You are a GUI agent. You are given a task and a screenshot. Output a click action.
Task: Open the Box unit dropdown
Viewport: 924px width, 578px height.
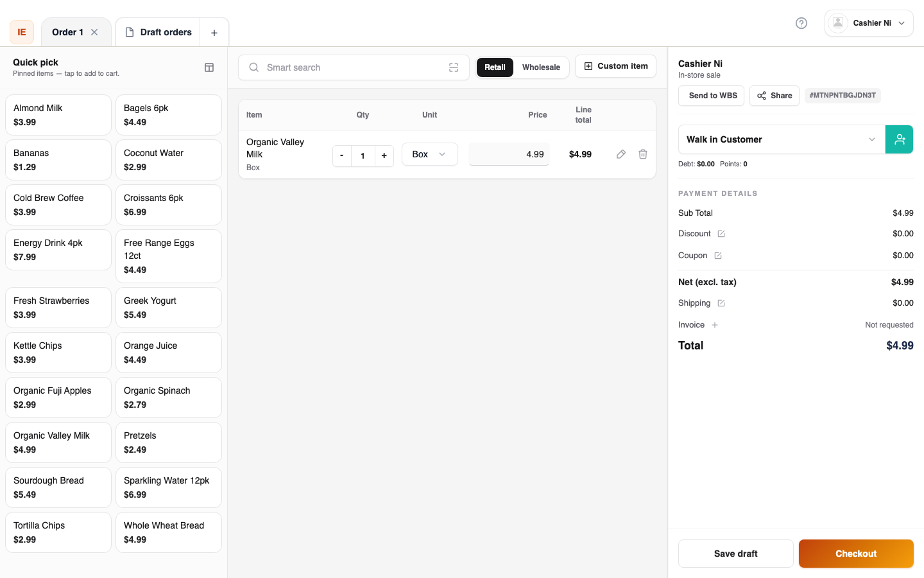[x=430, y=154]
